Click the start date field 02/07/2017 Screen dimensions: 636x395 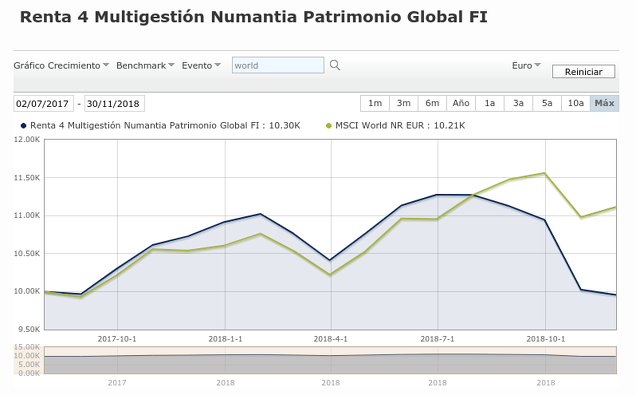click(43, 103)
